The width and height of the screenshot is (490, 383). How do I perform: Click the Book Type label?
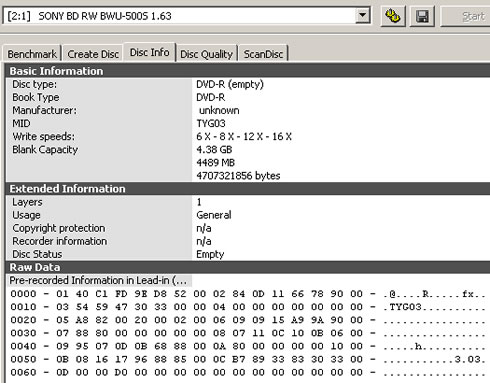click(x=36, y=97)
